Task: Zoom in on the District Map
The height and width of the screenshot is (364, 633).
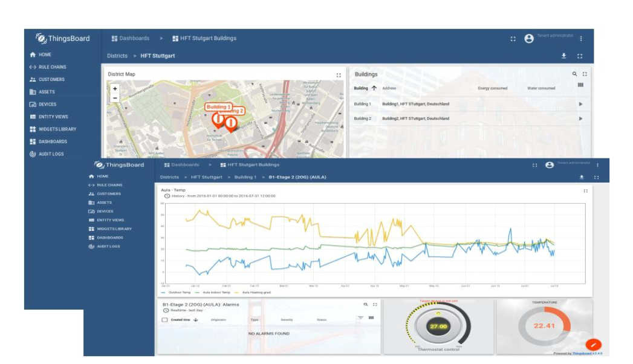Action: [115, 89]
